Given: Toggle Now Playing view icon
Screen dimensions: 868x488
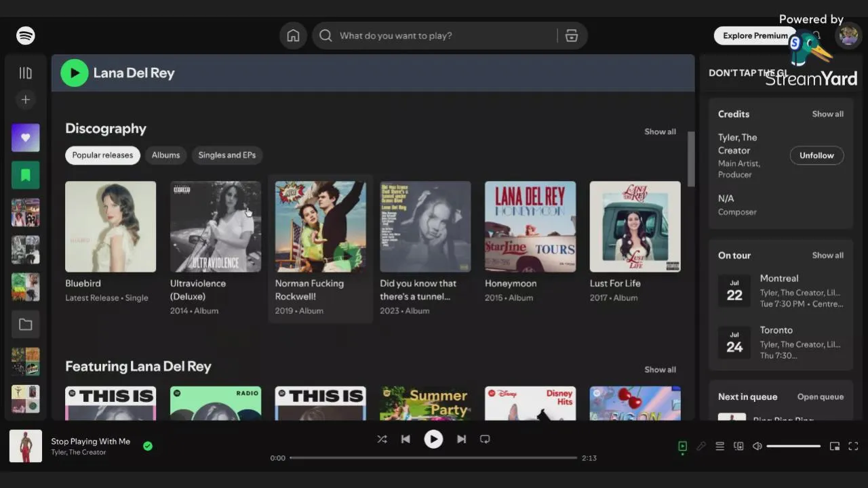Looking at the screenshot, I should point(683,446).
